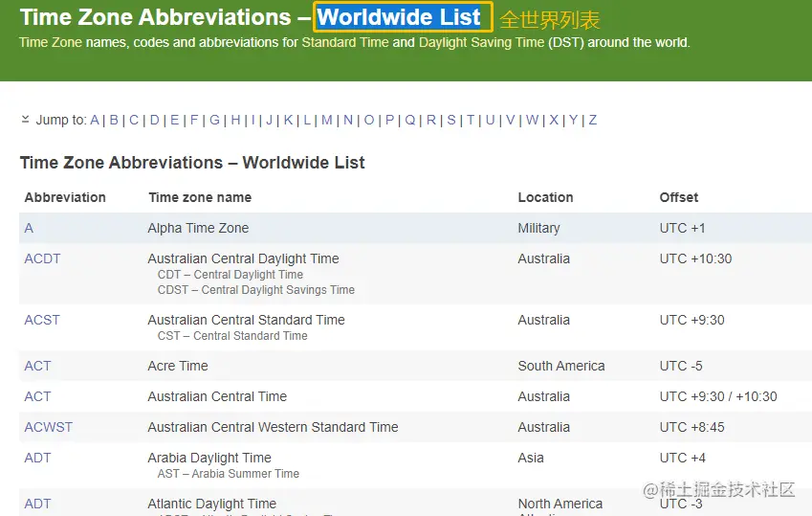Select the UTC +10:30 offset cell
Image resolution: width=812 pixels, height=516 pixels.
click(x=695, y=258)
